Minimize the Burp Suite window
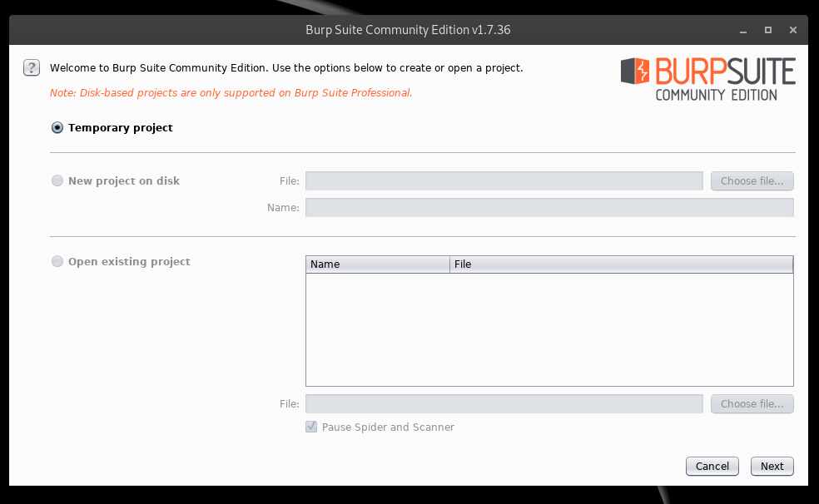The image size is (819, 504). point(742,30)
